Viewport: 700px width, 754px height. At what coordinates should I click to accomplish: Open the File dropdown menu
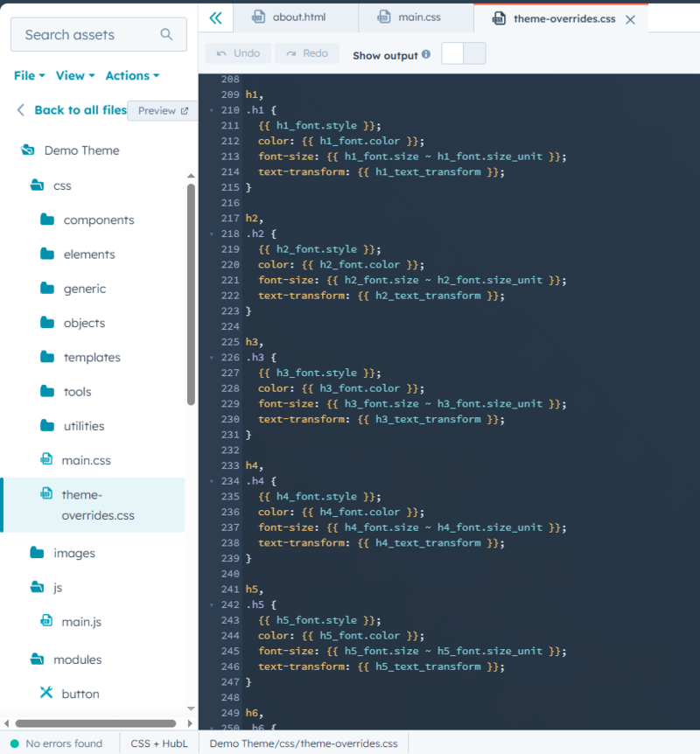[x=29, y=76]
